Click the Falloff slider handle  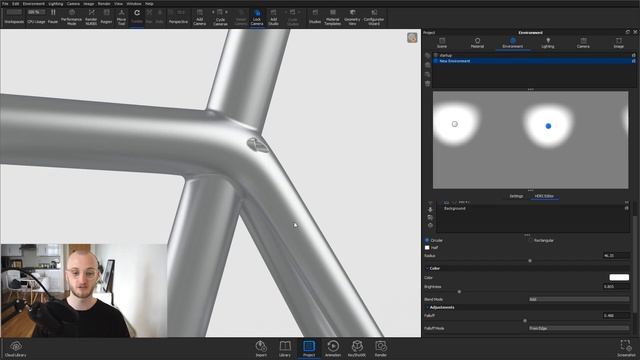(x=525, y=321)
